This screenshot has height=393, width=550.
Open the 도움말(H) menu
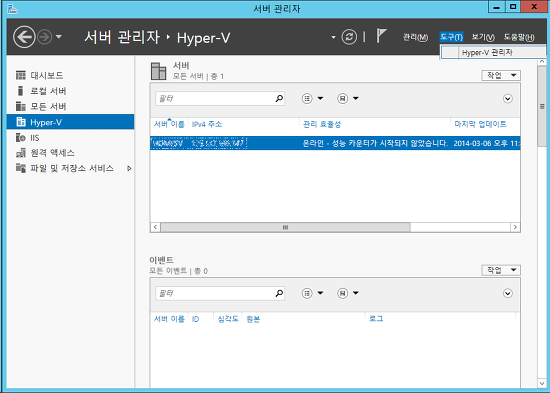[x=519, y=37]
